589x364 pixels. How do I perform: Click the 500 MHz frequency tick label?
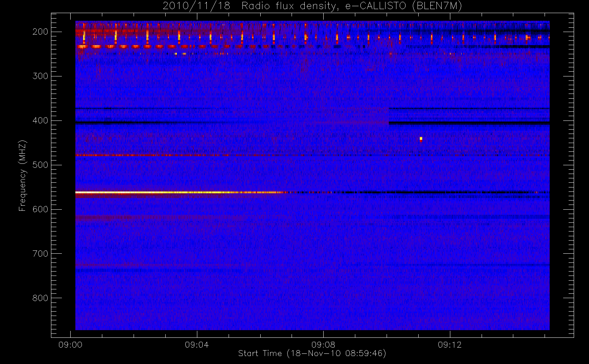tap(40, 165)
